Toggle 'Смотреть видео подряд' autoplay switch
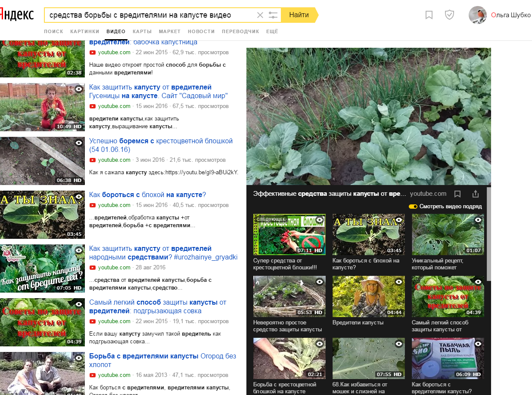Image resolution: width=532 pixels, height=395 pixels. click(x=413, y=207)
